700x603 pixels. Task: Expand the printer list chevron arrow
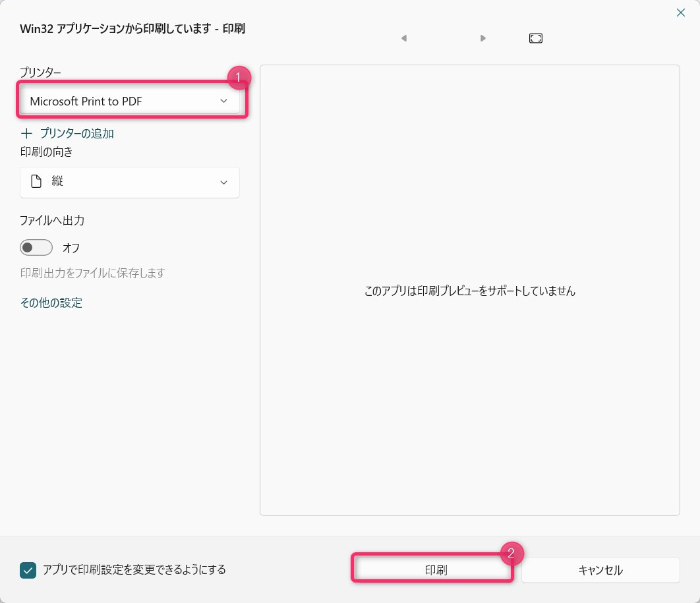click(x=223, y=101)
